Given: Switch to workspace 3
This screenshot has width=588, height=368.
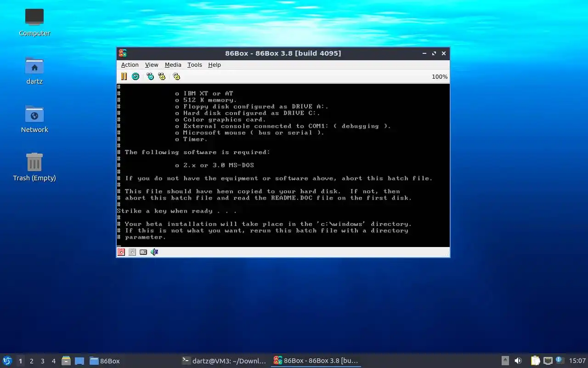Looking at the screenshot, I should pos(42,361).
